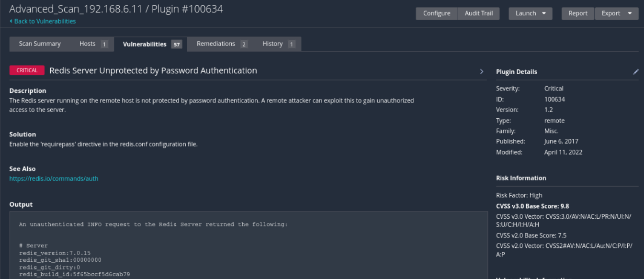Select the Vulnerabilities tab

145,45
